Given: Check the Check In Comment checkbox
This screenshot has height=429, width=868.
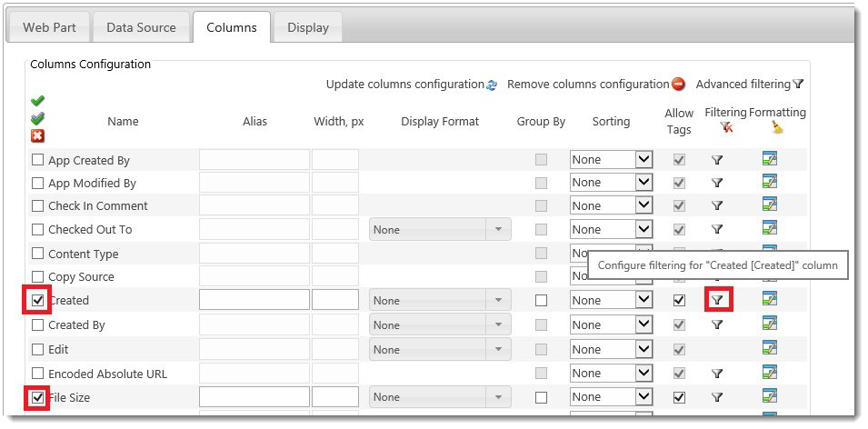Looking at the screenshot, I should [x=37, y=206].
